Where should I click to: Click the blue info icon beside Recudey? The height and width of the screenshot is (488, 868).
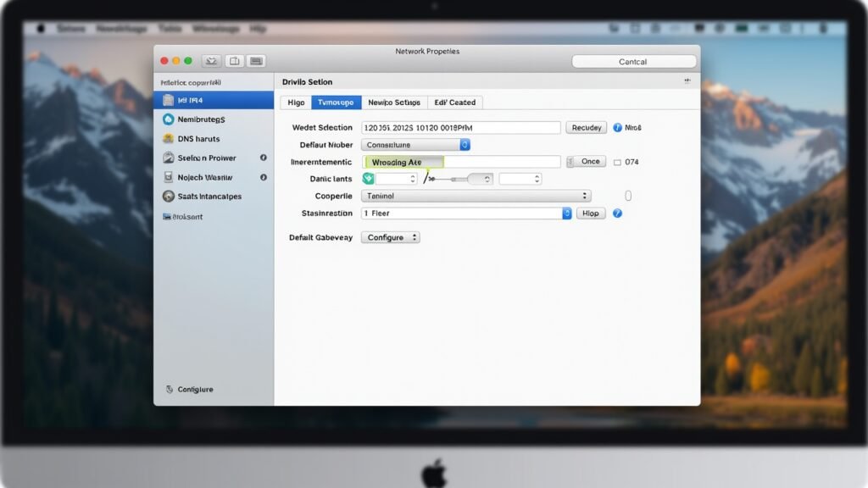click(x=617, y=128)
